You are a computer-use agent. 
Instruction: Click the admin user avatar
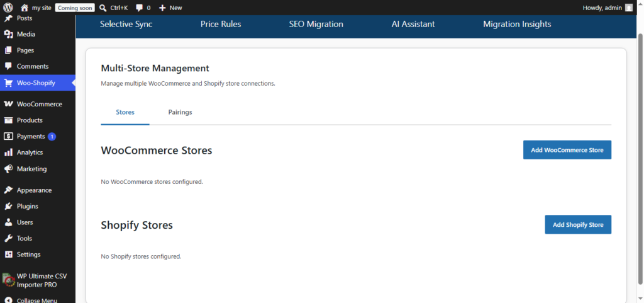[629, 8]
